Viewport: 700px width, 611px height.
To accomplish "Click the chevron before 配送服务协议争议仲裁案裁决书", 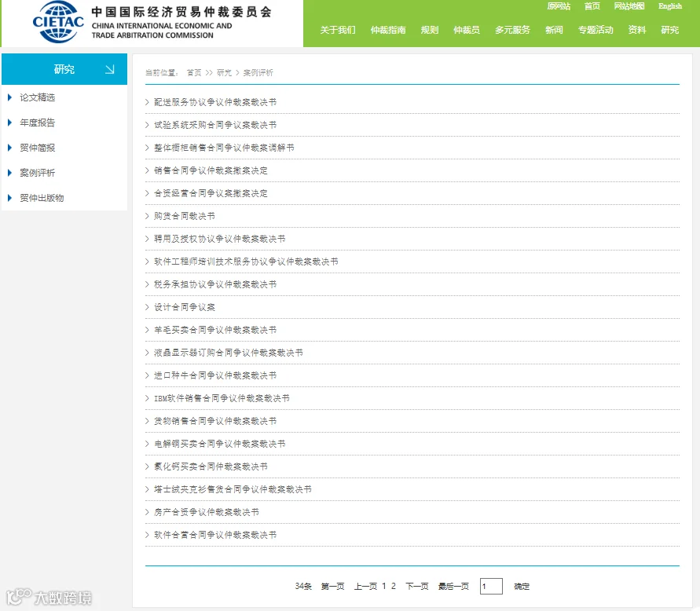I will (x=147, y=102).
